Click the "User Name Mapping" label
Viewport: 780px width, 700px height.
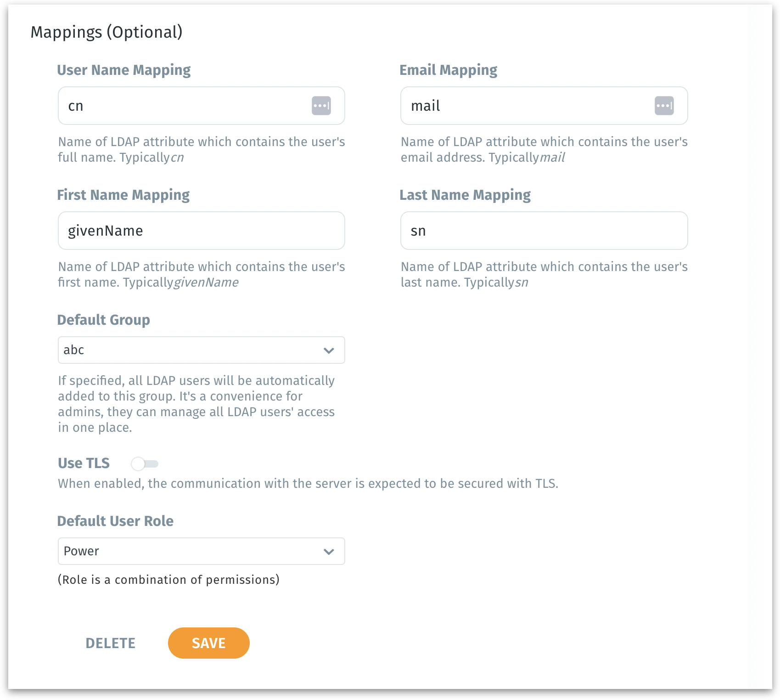(124, 70)
